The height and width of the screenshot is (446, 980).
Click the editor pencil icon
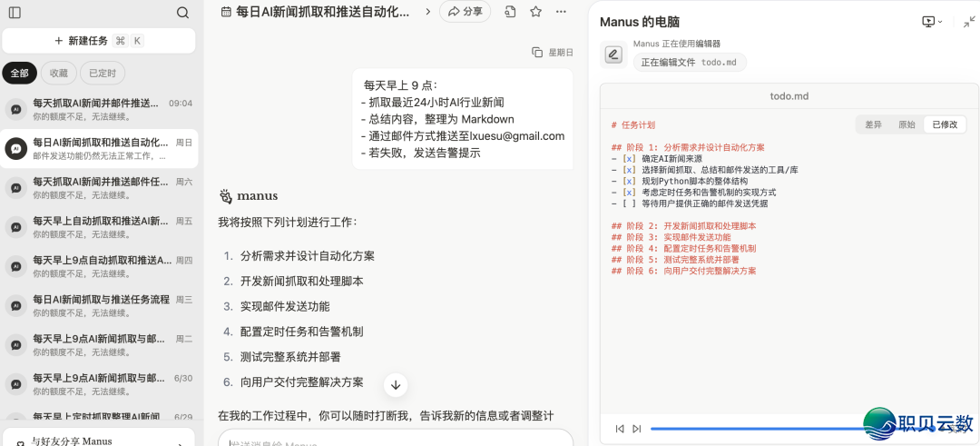(613, 55)
